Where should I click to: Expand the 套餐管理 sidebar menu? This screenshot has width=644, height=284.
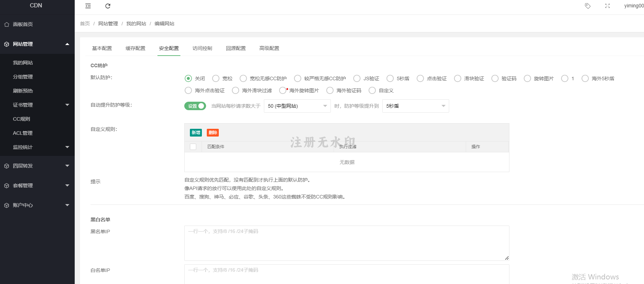[x=67, y=185]
